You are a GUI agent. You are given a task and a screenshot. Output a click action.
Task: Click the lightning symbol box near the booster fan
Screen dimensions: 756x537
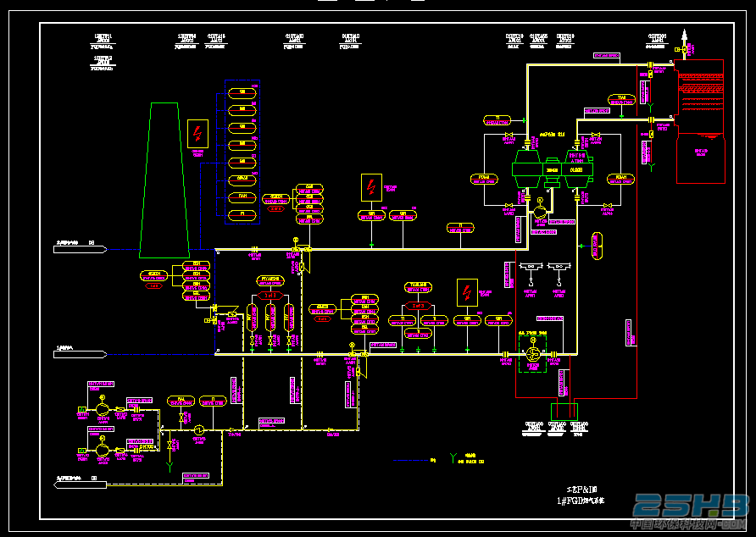[x=467, y=292]
